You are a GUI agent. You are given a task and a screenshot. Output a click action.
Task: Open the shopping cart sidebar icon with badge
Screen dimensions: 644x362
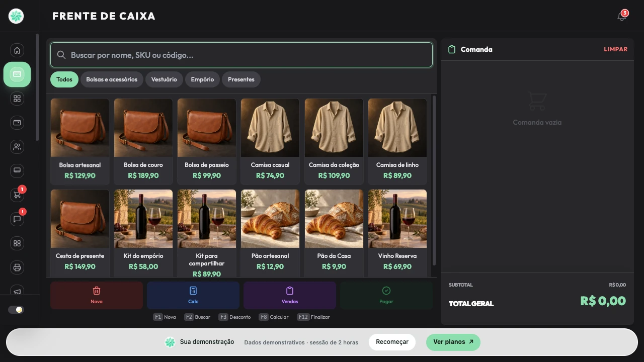click(x=17, y=195)
